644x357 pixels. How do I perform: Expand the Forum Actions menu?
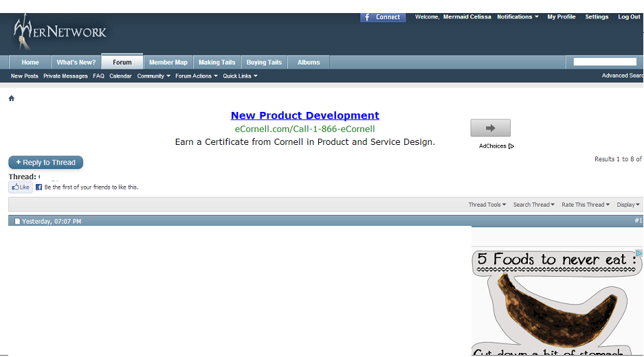pyautogui.click(x=196, y=76)
